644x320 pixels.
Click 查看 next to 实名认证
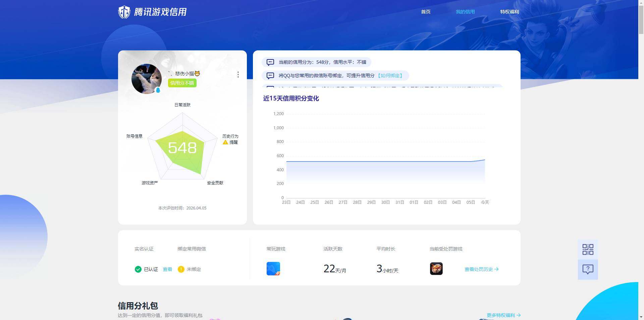(167, 269)
